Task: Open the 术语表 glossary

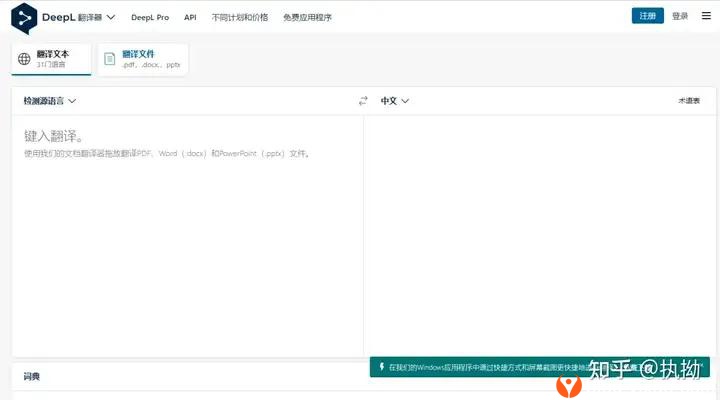Action: pyautogui.click(x=689, y=101)
